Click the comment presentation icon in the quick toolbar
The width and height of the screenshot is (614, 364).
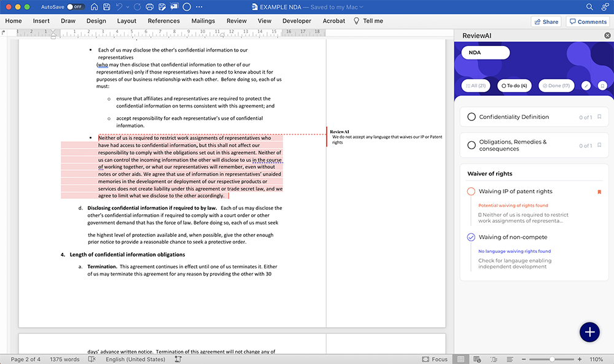[x=174, y=7]
